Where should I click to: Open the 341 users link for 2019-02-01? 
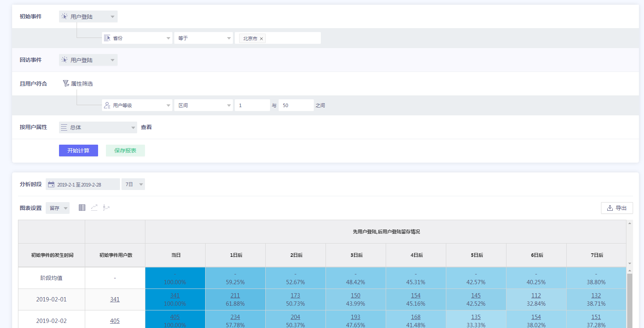(x=115, y=299)
